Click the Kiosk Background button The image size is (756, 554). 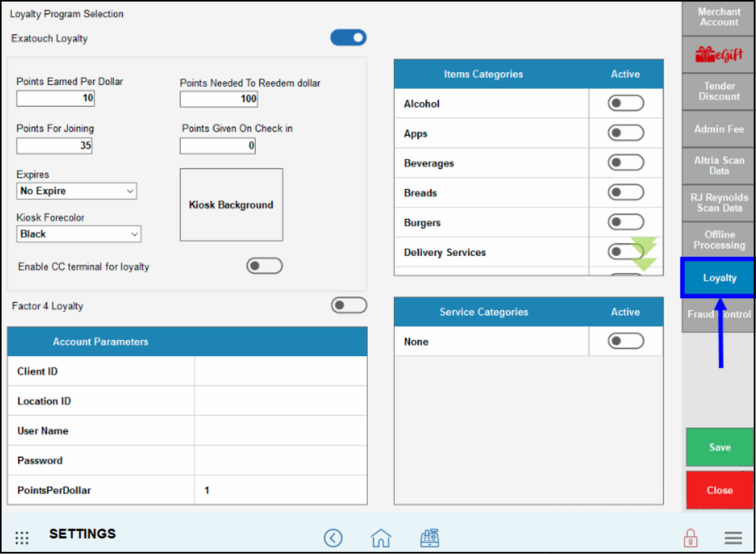[x=231, y=205]
